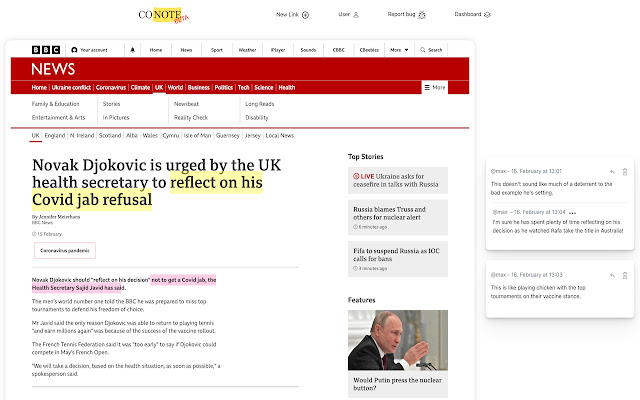
Task: Go to BBC Home in top bar
Action: [156, 50]
